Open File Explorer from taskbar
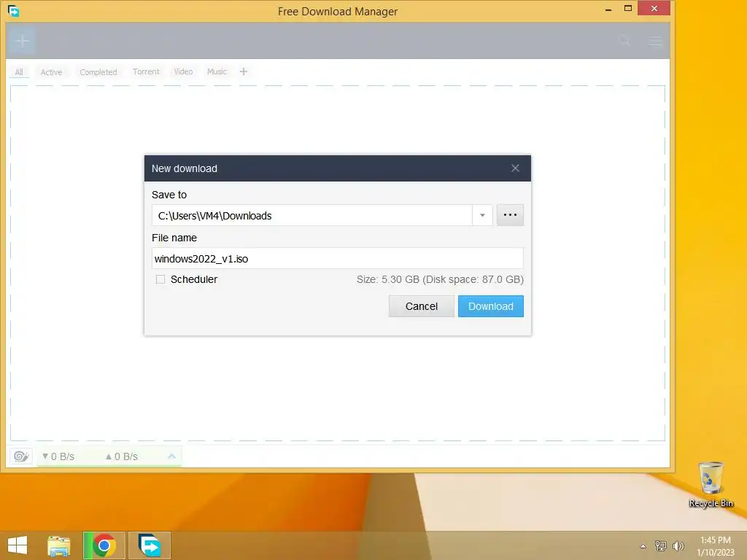Viewport: 747px width, 560px height. [x=58, y=545]
